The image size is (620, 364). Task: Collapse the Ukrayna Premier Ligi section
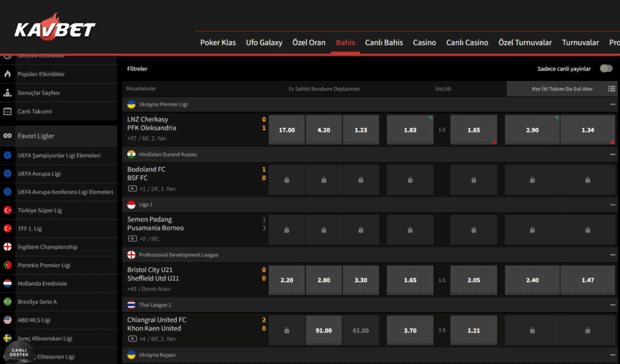613,105
